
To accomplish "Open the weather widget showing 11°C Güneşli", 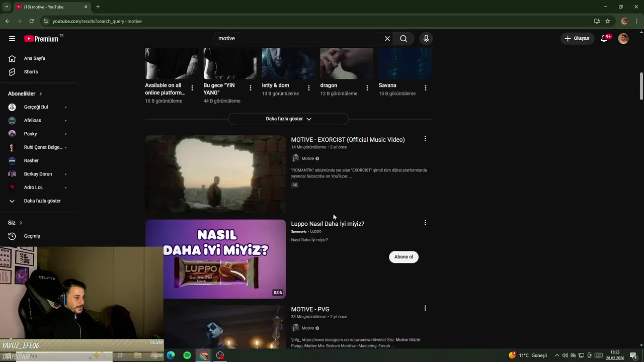I will tap(528, 355).
